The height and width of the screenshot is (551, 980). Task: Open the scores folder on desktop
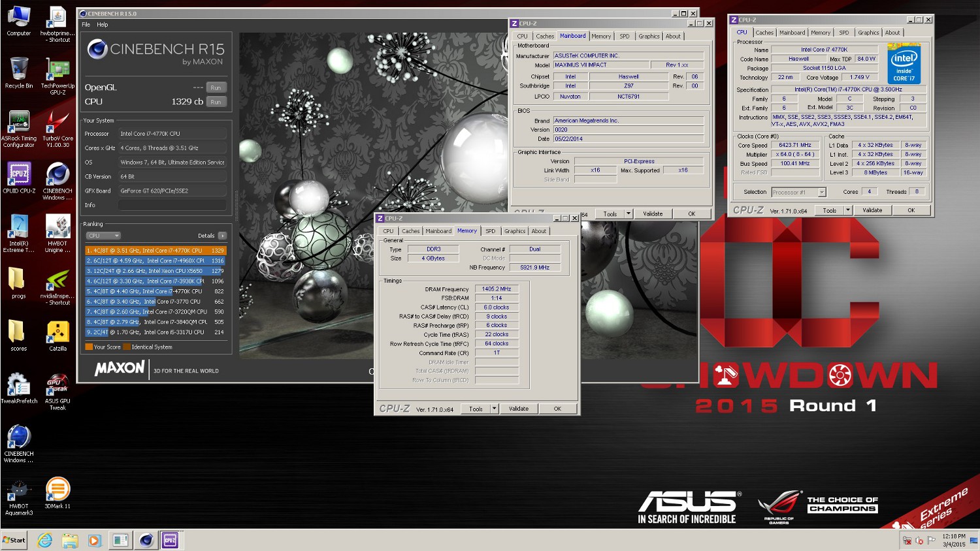(18, 336)
